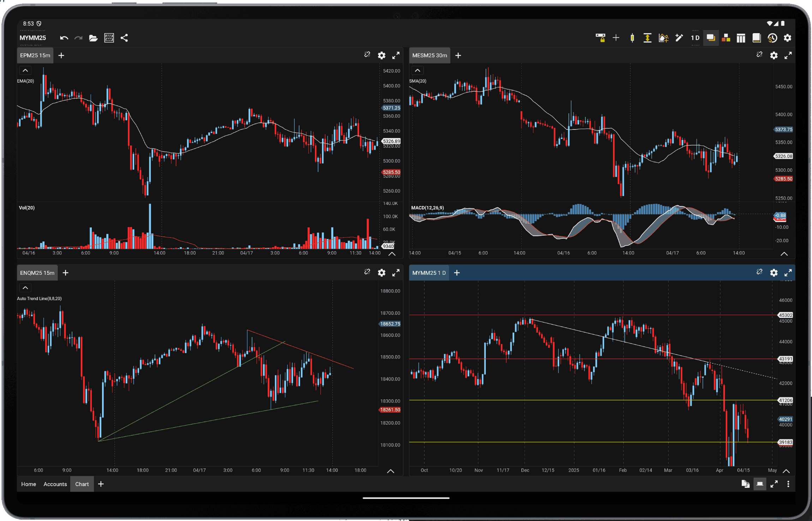Open the multi-chart layout picker icon
Viewport: 812px width, 521px height.
[741, 38]
